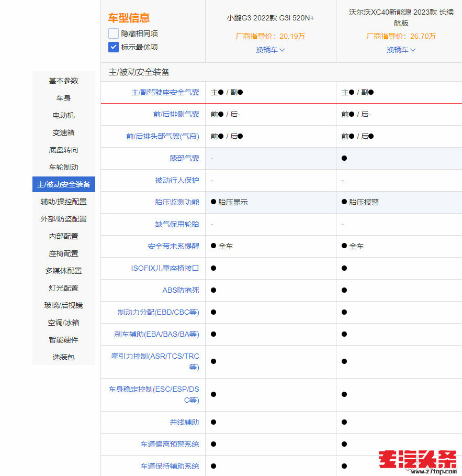Click the 膝部气囊 parameter link
Image resolution: width=462 pixels, height=476 pixels.
pyautogui.click(x=185, y=158)
